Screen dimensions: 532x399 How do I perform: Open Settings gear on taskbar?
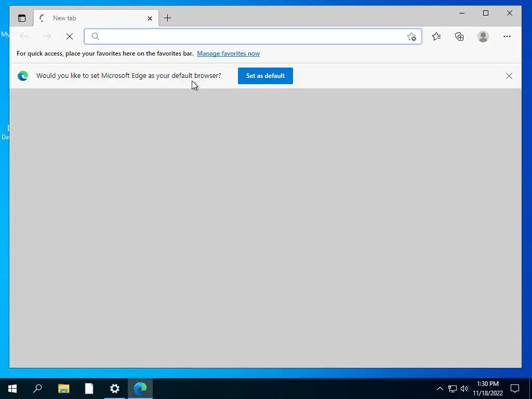(115, 389)
